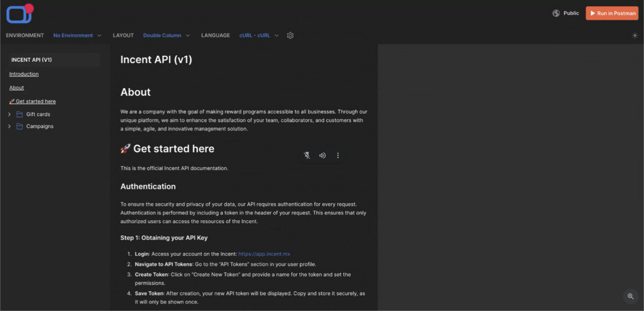Go to About in the sidebar

tap(17, 88)
